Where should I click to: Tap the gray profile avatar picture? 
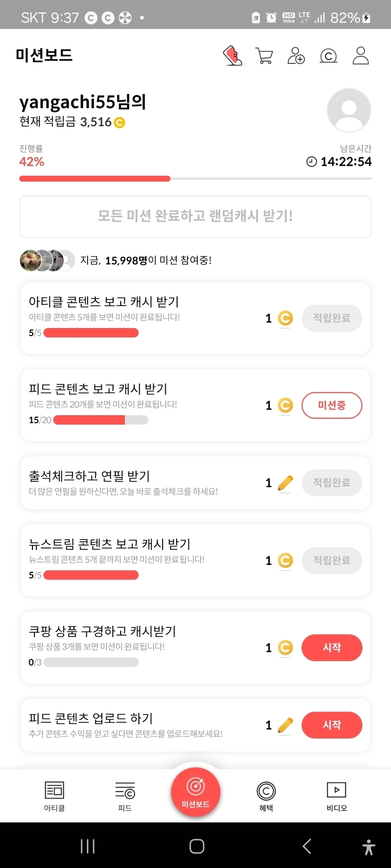tap(349, 110)
